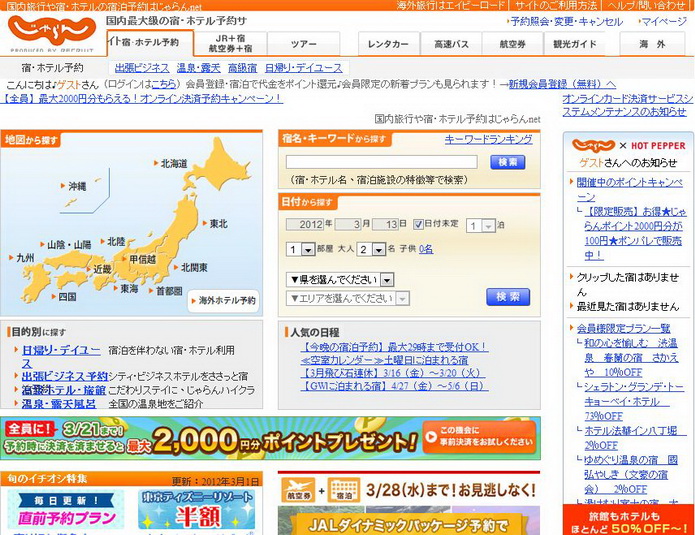695x535 pixels.
Task: Open the エリアを選んでください dropdown
Action: click(x=348, y=298)
